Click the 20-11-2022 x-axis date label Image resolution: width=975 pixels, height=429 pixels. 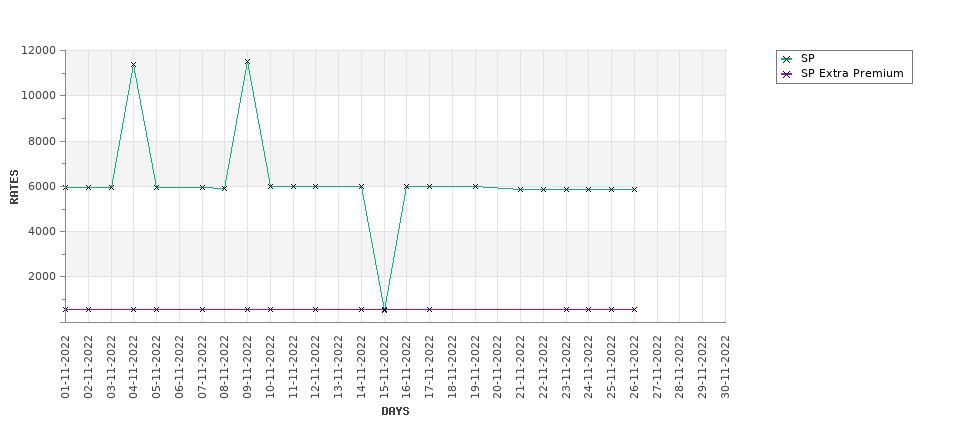(x=497, y=367)
